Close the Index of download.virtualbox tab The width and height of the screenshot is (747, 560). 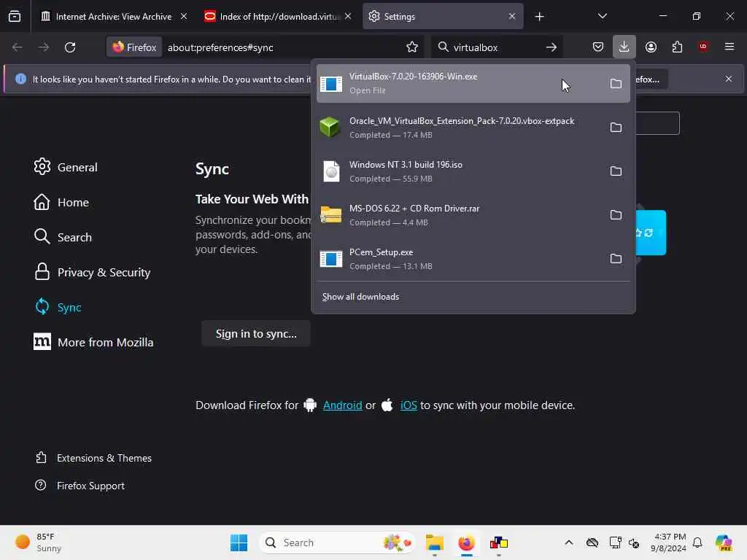click(x=348, y=16)
